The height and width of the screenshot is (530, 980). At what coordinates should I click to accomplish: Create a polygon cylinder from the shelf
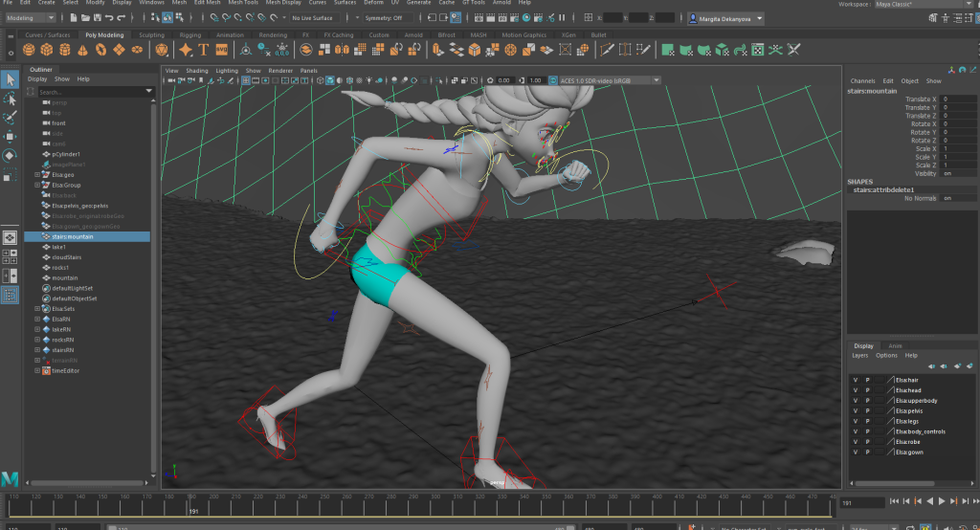pyautogui.click(x=65, y=50)
